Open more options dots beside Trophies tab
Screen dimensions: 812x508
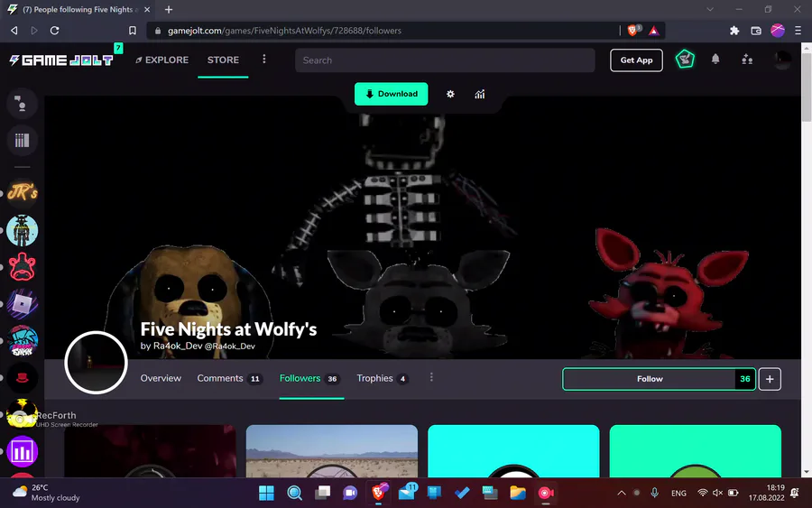click(431, 377)
